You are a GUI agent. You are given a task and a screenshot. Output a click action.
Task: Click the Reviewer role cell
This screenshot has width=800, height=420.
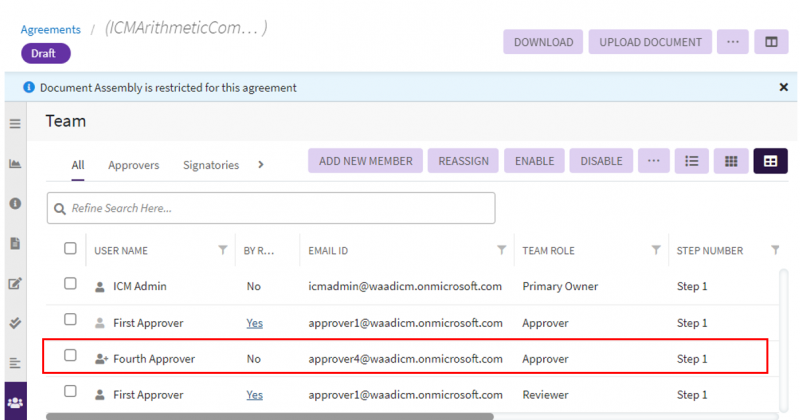pos(545,395)
